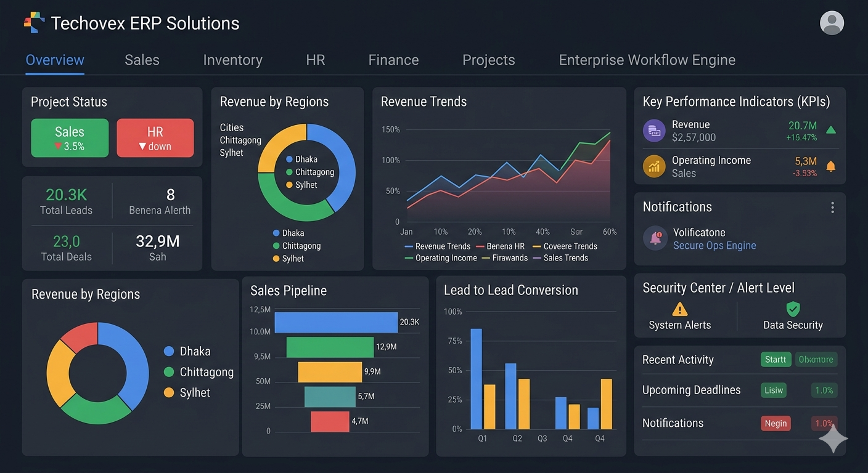Open the Enterprise Workflow Engine tab

647,60
